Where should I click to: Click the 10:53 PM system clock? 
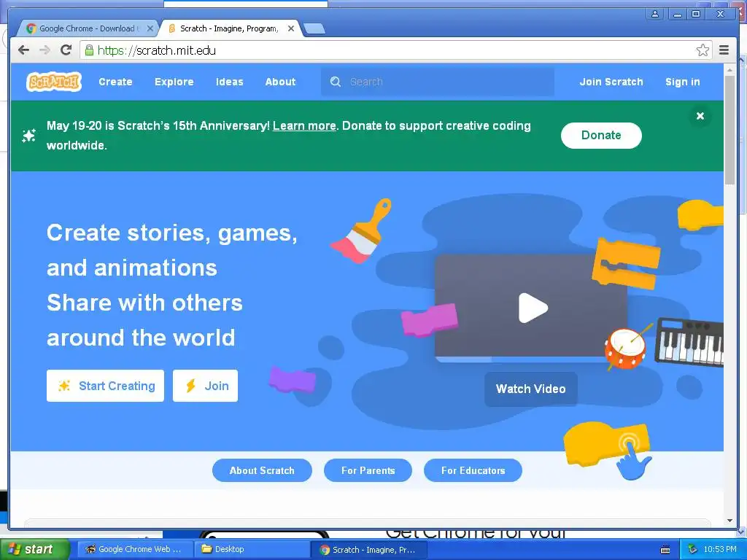720,550
